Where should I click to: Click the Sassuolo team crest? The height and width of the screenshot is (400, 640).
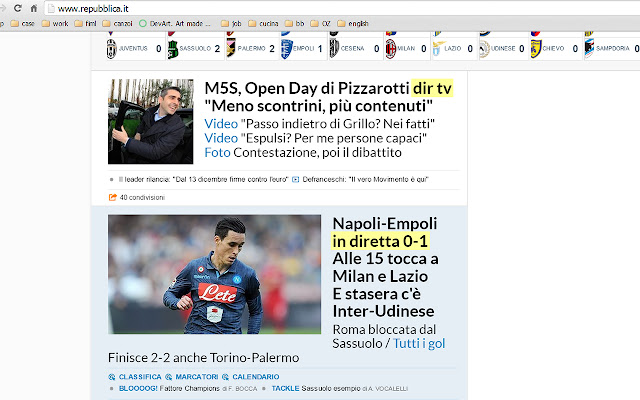coord(173,49)
